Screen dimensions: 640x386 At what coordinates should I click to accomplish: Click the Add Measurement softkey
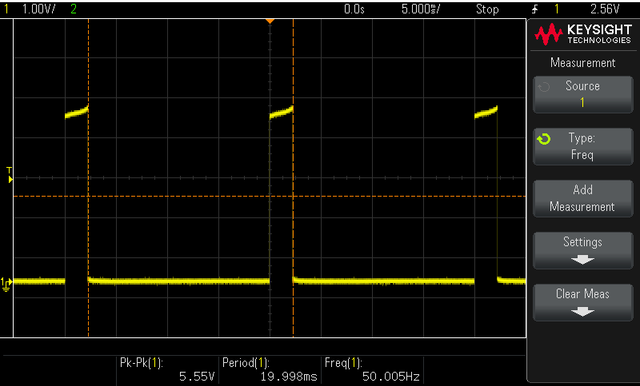(583, 198)
